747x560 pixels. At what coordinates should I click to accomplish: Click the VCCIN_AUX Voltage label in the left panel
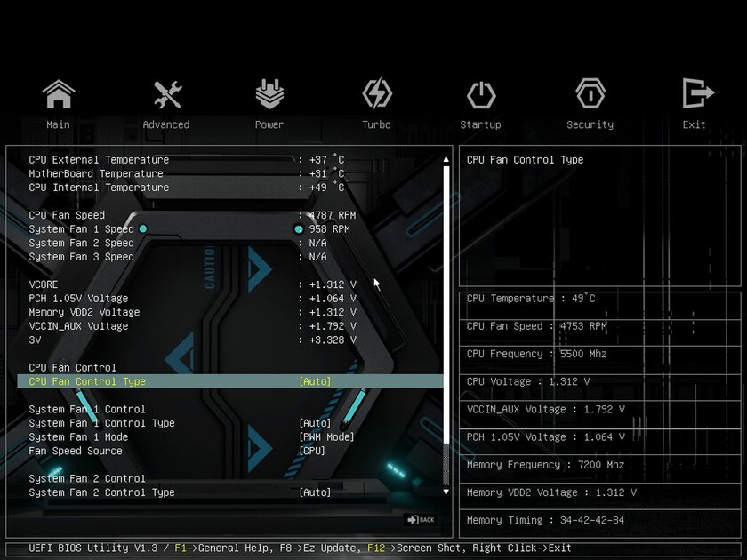tap(78, 325)
